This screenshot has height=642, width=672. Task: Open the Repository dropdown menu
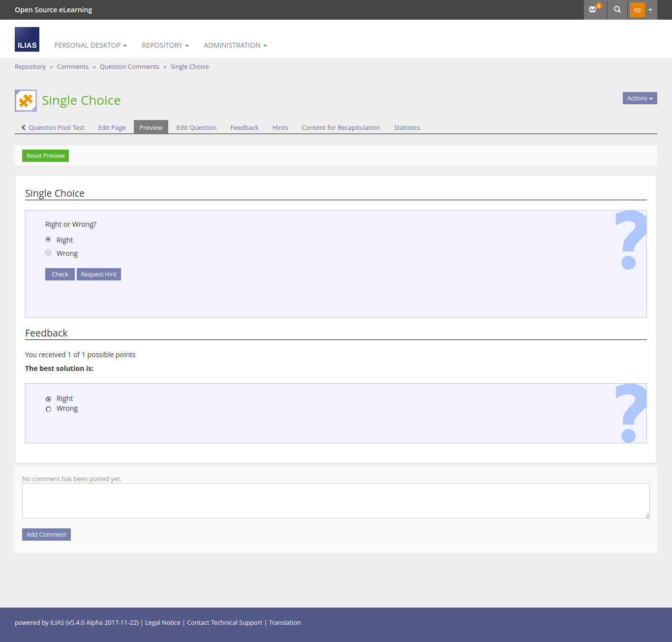coord(165,45)
